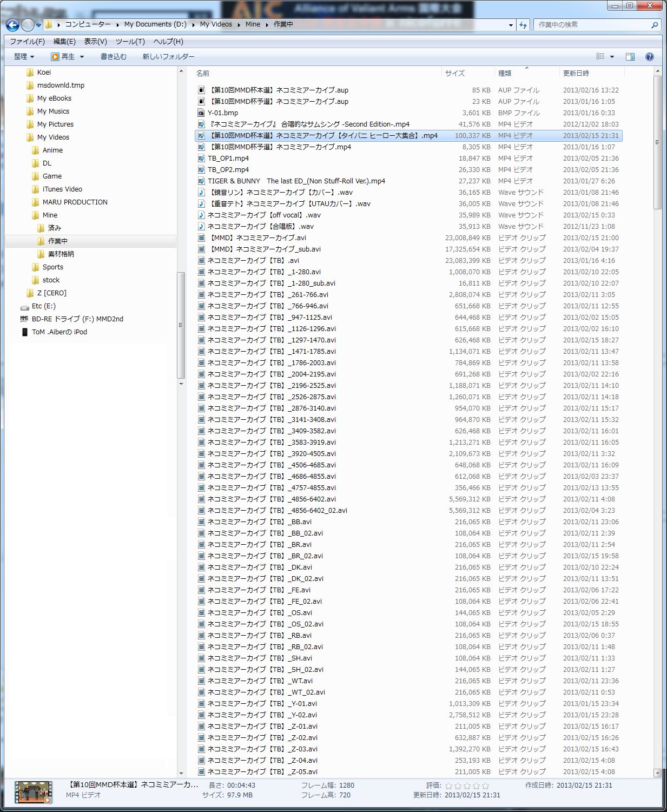Image resolution: width=667 pixels, height=812 pixels.
Task: Select the 【MMD】ネコミミアーカイブ.avi file icon
Action: [201, 238]
